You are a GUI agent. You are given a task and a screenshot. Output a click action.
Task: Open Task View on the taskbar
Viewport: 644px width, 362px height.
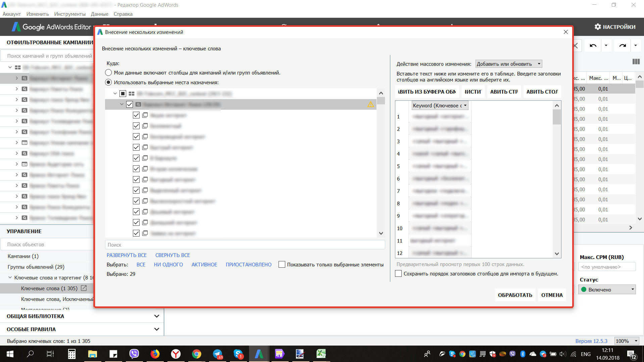pyautogui.click(x=50, y=354)
